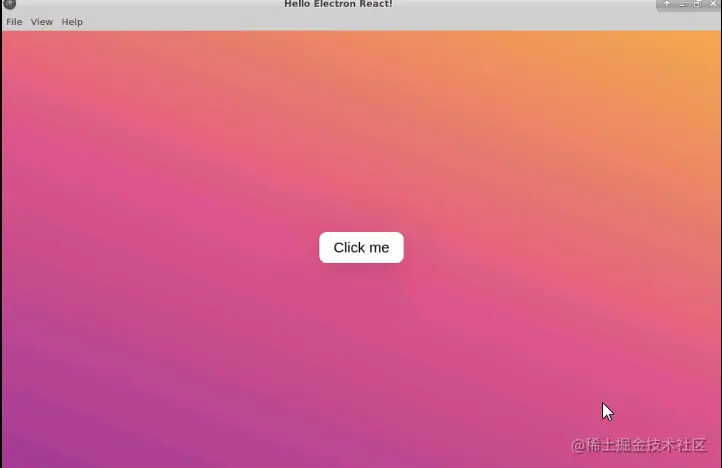Maximize the Hello Electron React window
The height and width of the screenshot is (468, 722).
698,4
